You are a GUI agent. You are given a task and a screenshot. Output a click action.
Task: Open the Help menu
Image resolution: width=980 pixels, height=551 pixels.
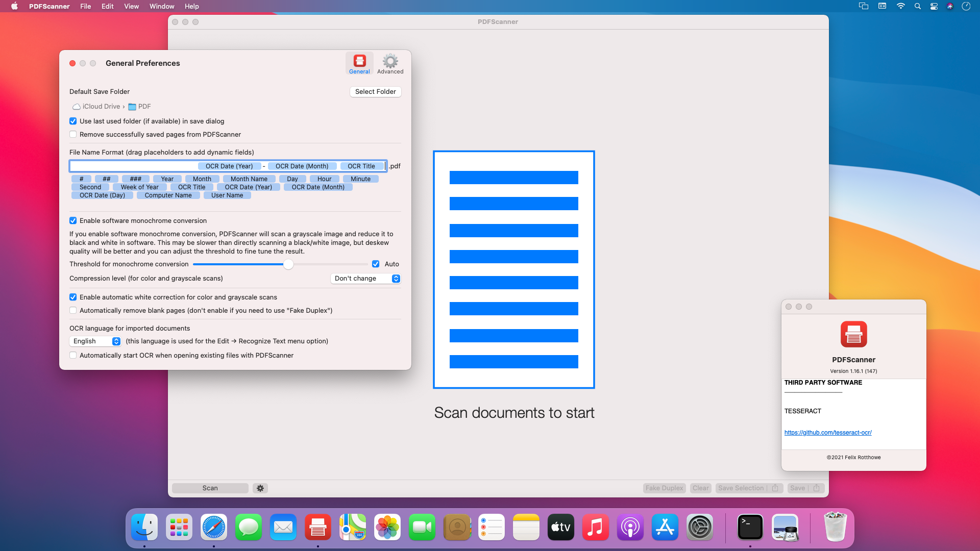(192, 6)
